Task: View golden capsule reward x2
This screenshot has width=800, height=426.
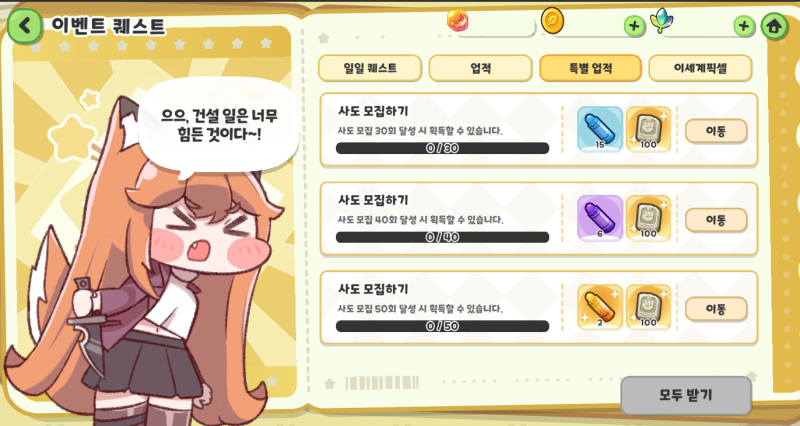Action: click(600, 307)
